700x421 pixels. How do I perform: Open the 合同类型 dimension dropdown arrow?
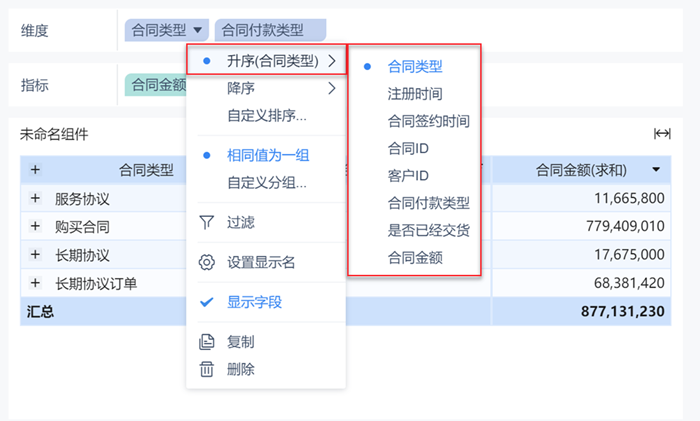coord(199,31)
